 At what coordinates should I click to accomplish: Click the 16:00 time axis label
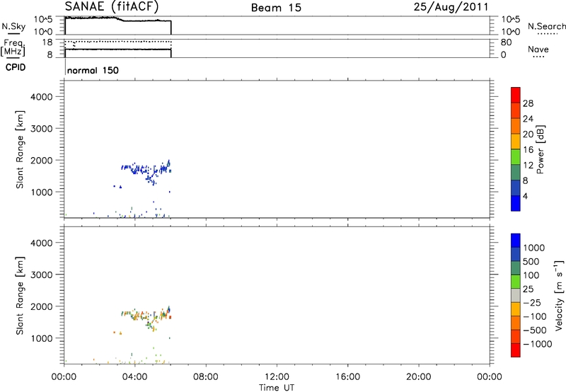[x=347, y=377]
